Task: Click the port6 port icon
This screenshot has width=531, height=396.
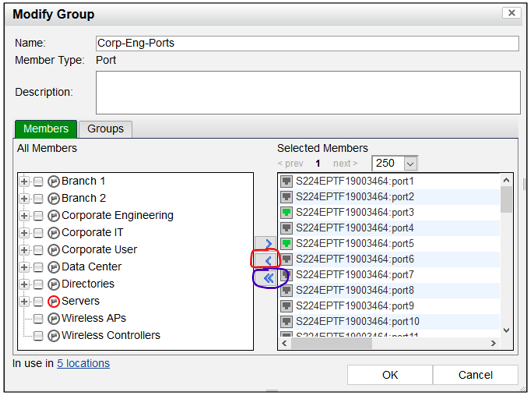Action: coord(286,259)
